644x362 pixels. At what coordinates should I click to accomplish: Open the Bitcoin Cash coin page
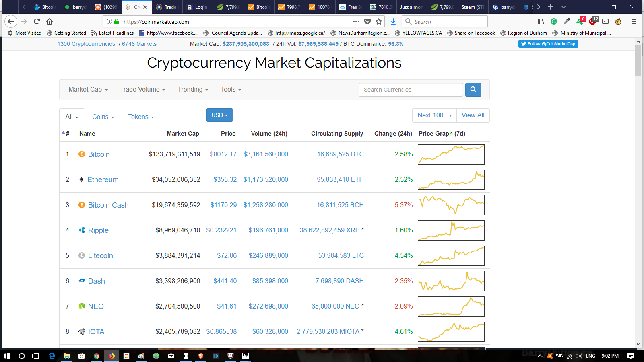point(108,205)
